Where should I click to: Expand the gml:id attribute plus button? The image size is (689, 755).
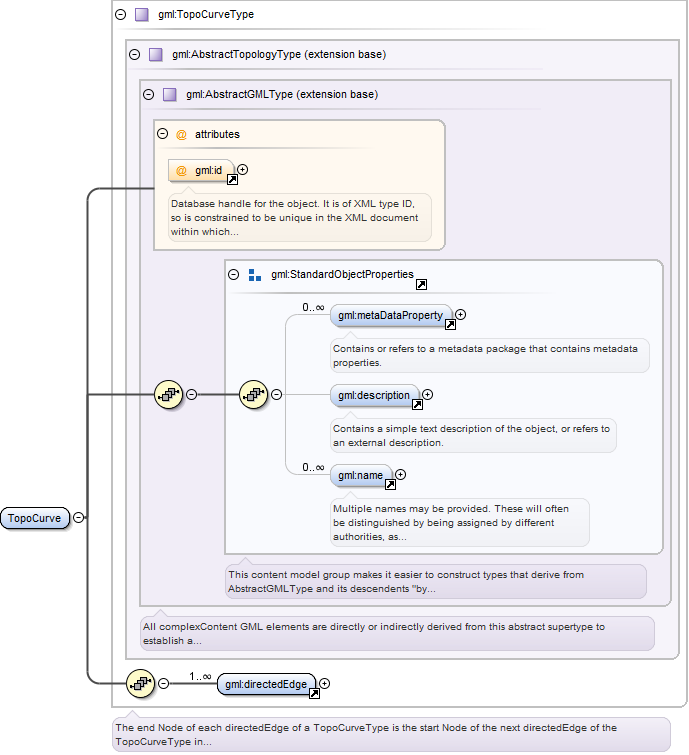click(x=243, y=169)
